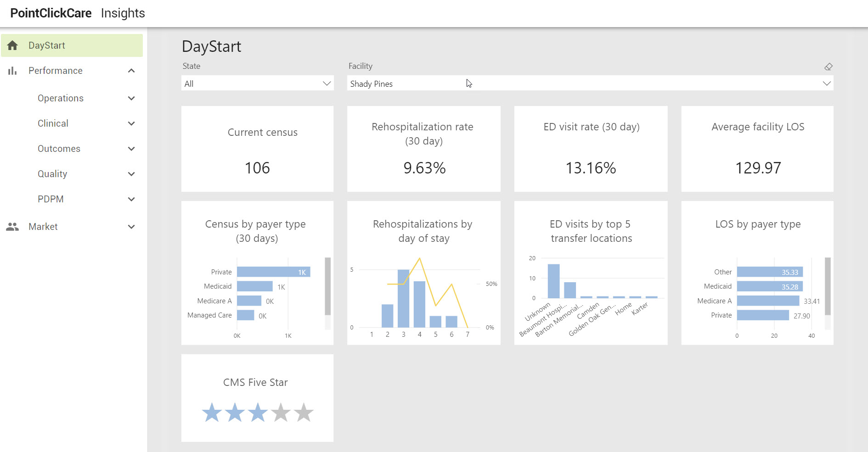Click the day 3 rehospitalization bar
This screenshot has height=452, width=868.
tap(403, 298)
